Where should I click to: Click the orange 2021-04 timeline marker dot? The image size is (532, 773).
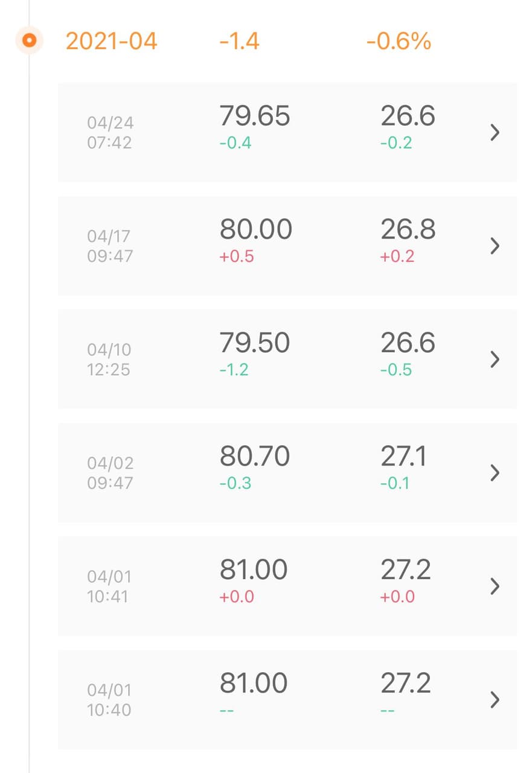point(29,41)
